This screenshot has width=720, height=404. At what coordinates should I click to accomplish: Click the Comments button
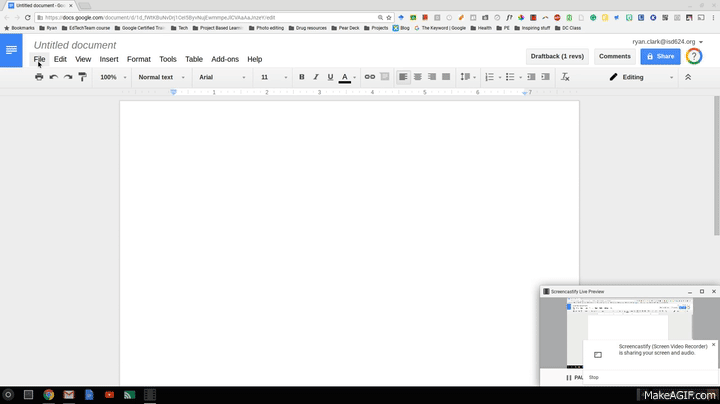point(614,56)
